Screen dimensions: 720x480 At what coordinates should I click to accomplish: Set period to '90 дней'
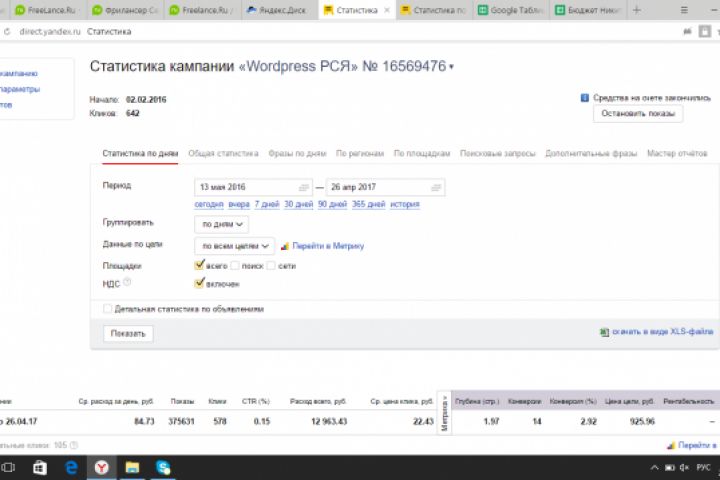332,204
